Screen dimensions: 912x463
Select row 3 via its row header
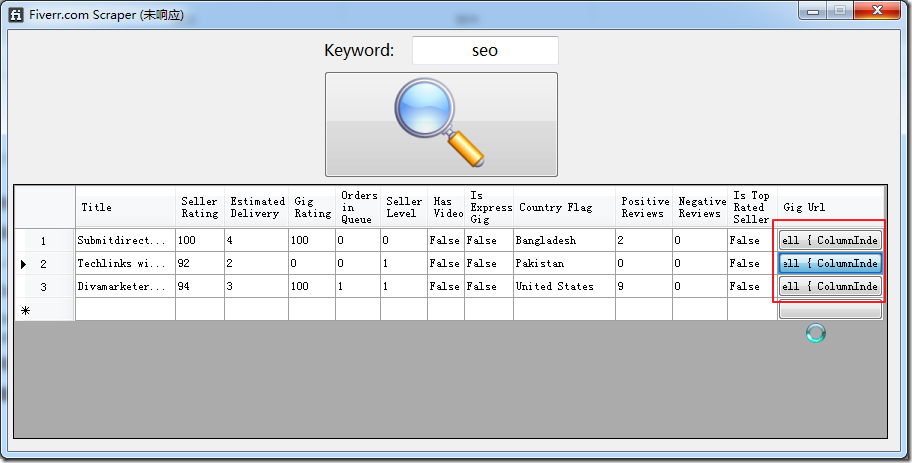tap(45, 287)
